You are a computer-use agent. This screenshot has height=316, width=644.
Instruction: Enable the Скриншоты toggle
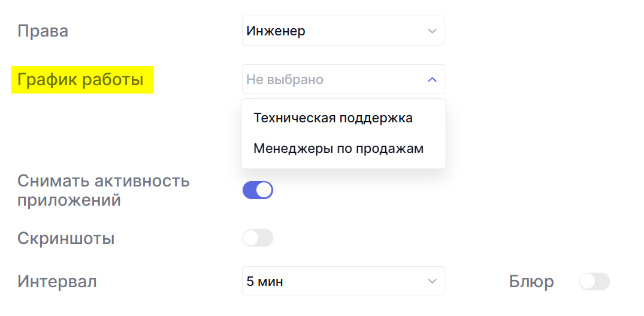pos(258,238)
